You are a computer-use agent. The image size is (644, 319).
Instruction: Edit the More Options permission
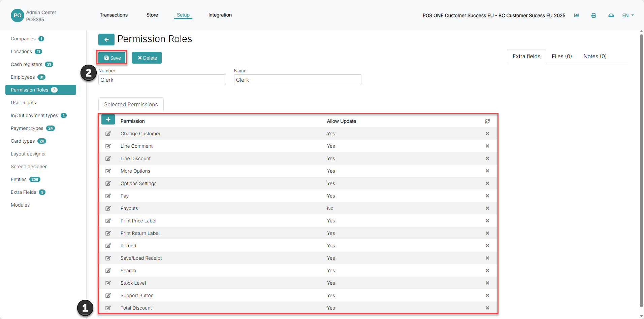tap(108, 171)
